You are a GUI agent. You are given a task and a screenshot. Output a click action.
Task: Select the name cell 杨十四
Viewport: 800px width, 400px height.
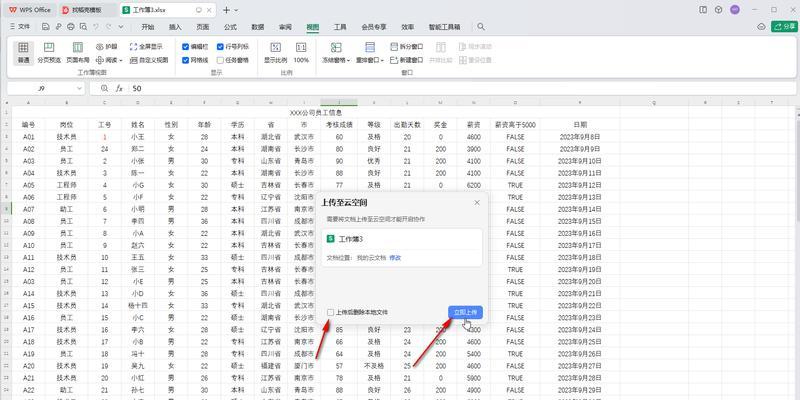[x=138, y=306]
